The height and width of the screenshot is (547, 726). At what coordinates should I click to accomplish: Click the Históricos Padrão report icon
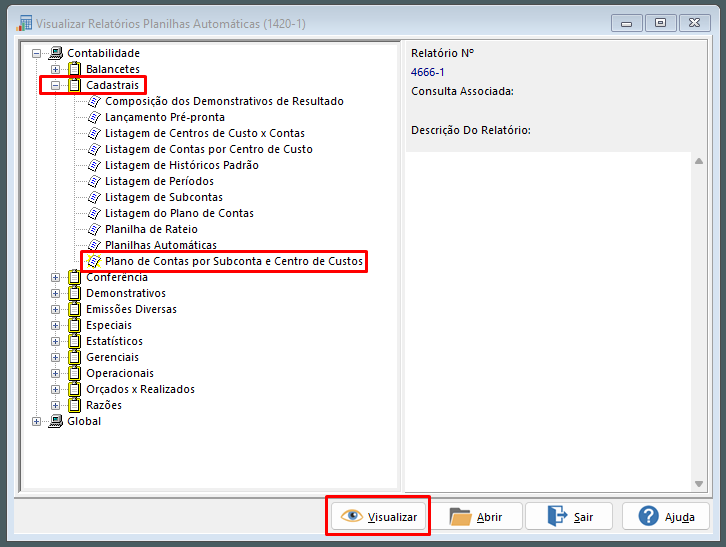tap(94, 165)
